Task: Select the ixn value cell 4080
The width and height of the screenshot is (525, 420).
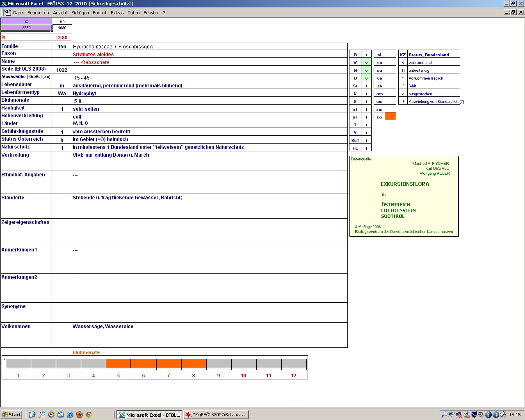Action: [62, 28]
